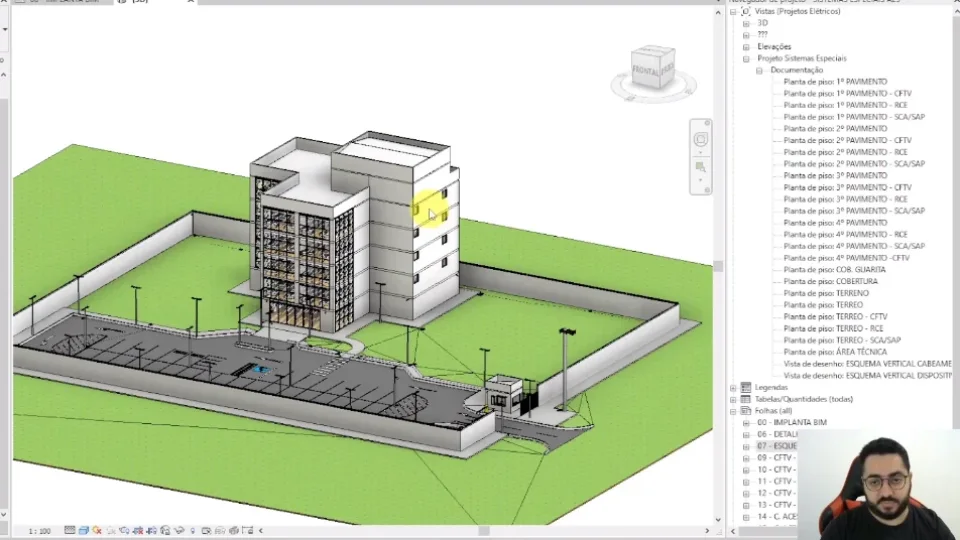Viewport: 960px width, 540px height.
Task: Click the Highlight Displacement Sets icon
Action: [234, 531]
